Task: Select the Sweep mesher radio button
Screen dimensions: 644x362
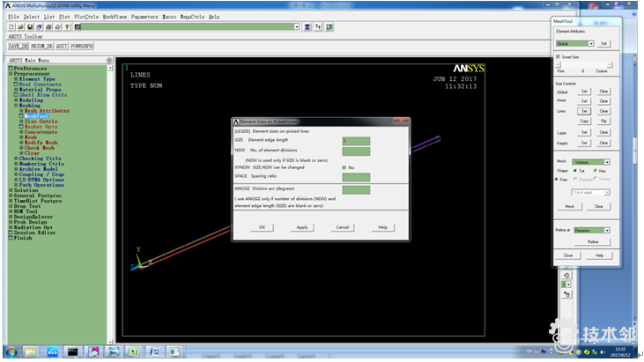Action: (x=596, y=179)
